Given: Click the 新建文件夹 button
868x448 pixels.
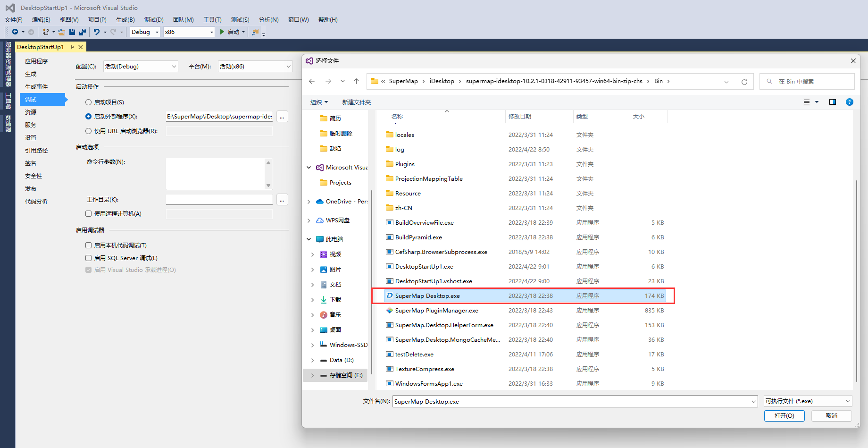Looking at the screenshot, I should point(357,102).
